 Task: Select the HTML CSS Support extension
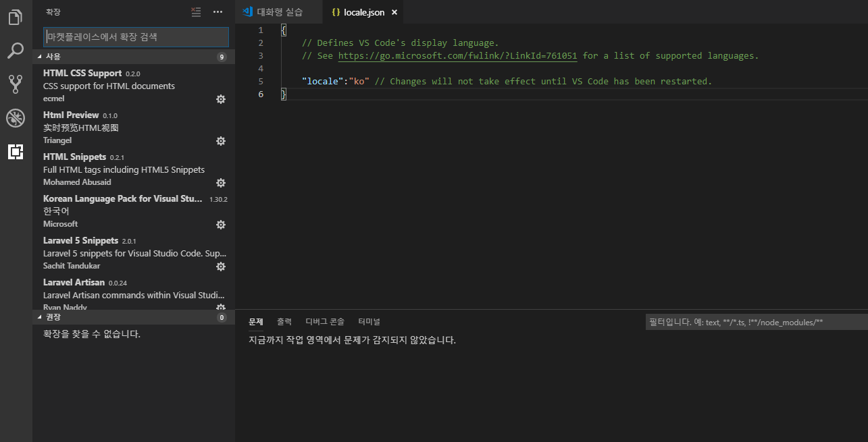134,86
